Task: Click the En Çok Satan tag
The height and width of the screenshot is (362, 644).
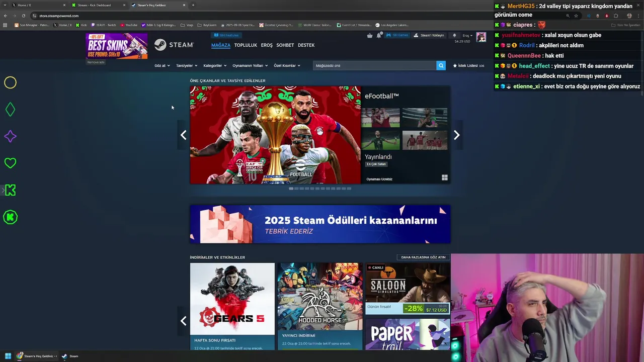Action: [376, 164]
